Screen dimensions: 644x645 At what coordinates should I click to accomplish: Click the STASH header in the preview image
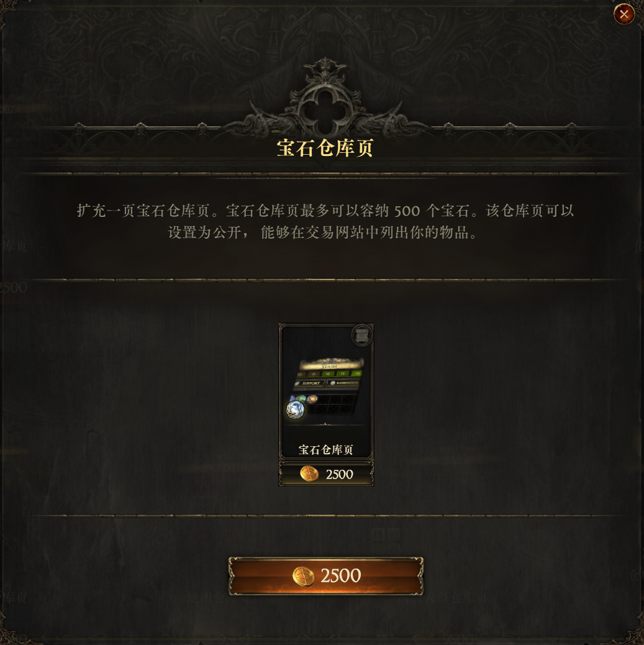point(329,366)
